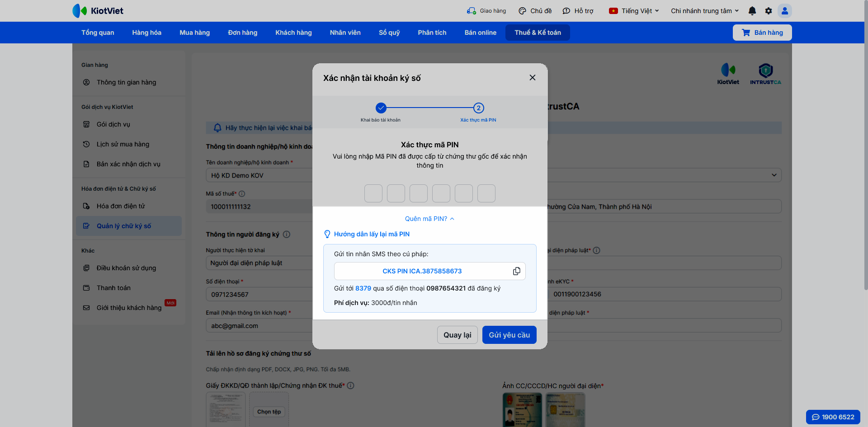Open the Bán online menu

click(x=481, y=33)
